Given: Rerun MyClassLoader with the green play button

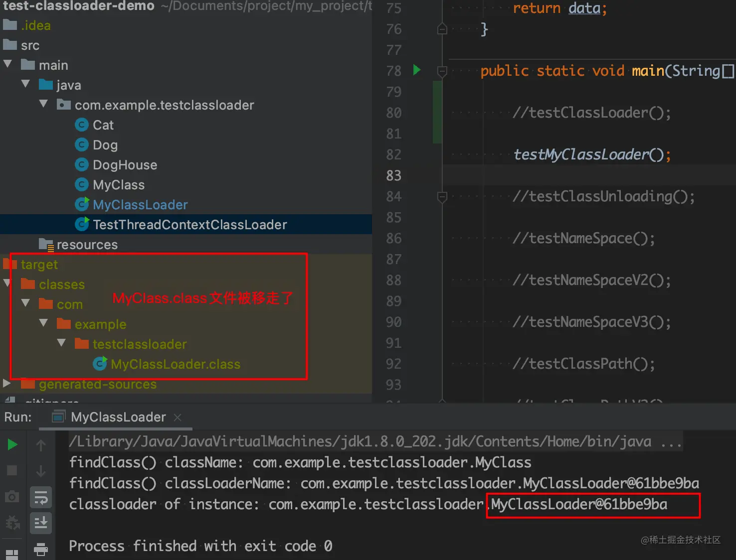Looking at the screenshot, I should [x=12, y=444].
